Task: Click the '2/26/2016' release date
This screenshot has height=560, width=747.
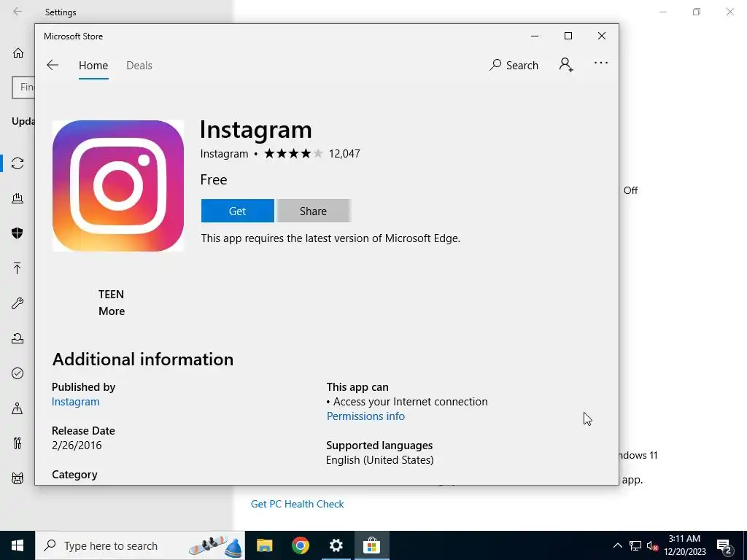Action: [x=77, y=446]
